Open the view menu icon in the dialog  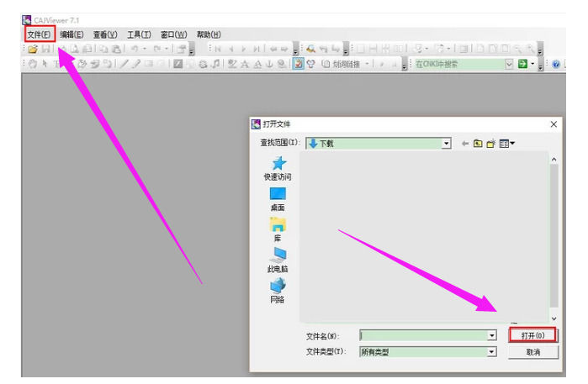(506, 144)
